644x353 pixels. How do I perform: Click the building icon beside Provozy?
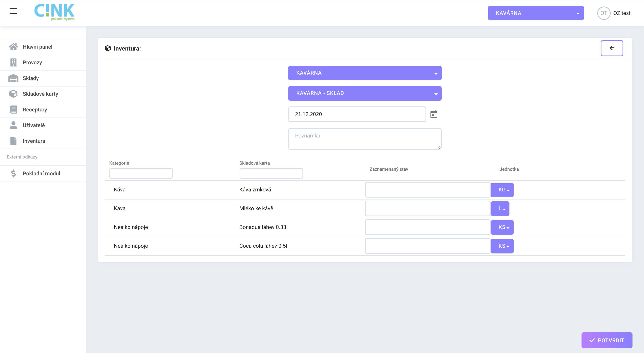(x=13, y=62)
